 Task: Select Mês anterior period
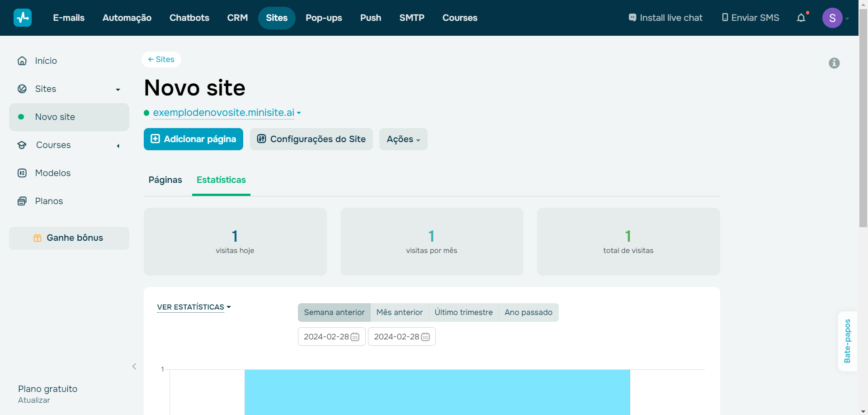click(x=400, y=312)
